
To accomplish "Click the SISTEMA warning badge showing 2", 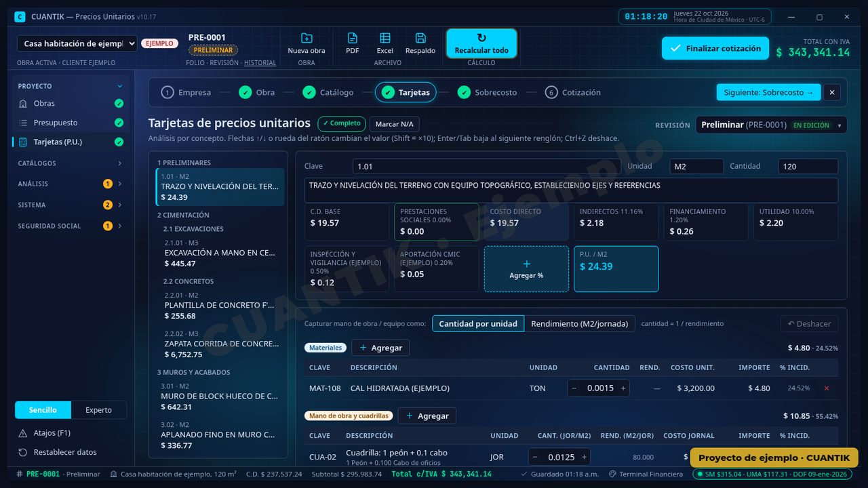I will coord(107,205).
